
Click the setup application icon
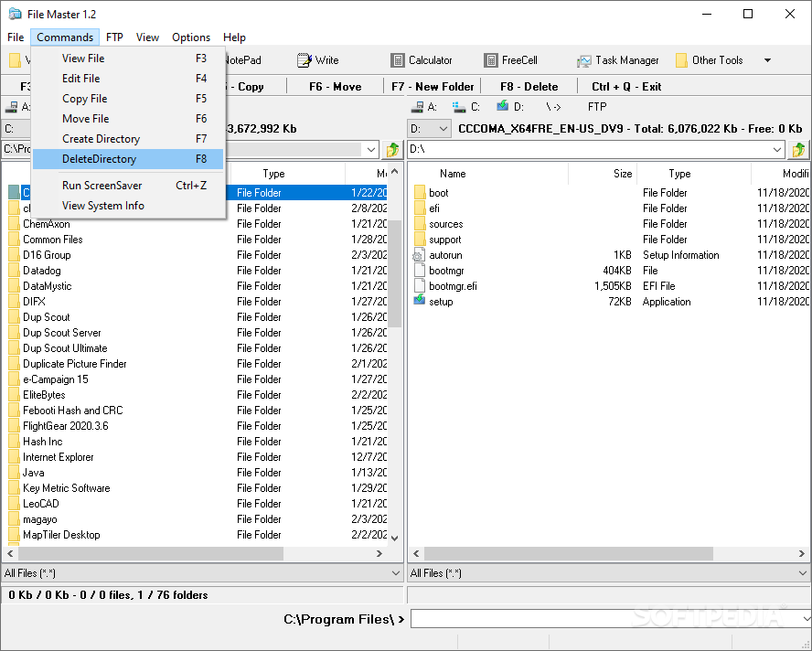[420, 301]
